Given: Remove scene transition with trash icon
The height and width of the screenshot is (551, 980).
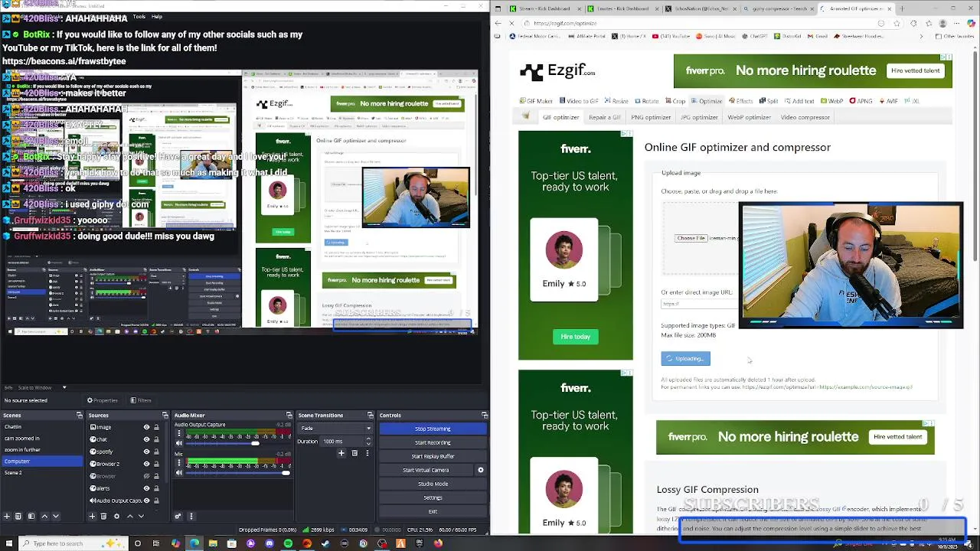Looking at the screenshot, I should coord(354,453).
